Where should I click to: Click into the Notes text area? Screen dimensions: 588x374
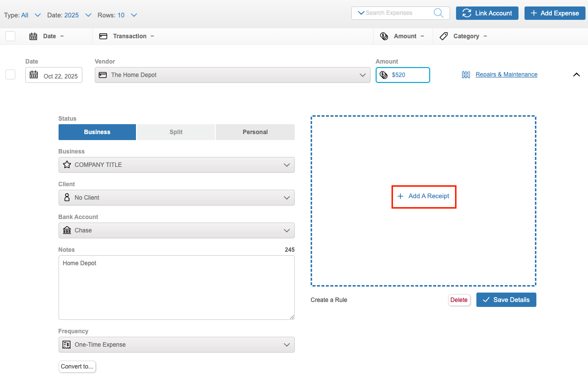click(x=176, y=287)
